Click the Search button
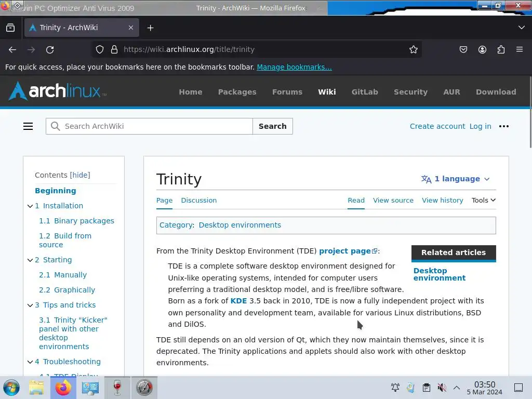The image size is (532, 399). point(272,126)
